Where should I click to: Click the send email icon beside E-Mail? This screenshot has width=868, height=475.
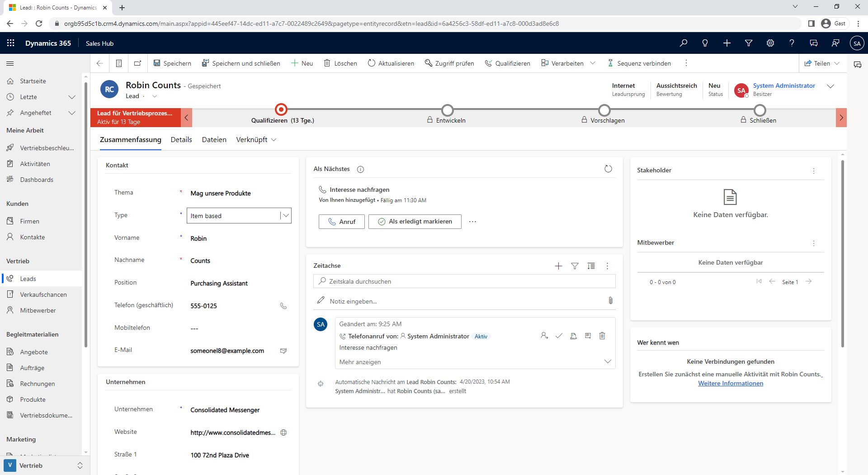coord(283,351)
